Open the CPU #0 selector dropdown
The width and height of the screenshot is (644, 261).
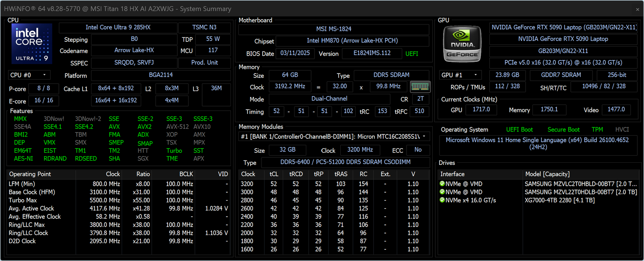point(29,75)
